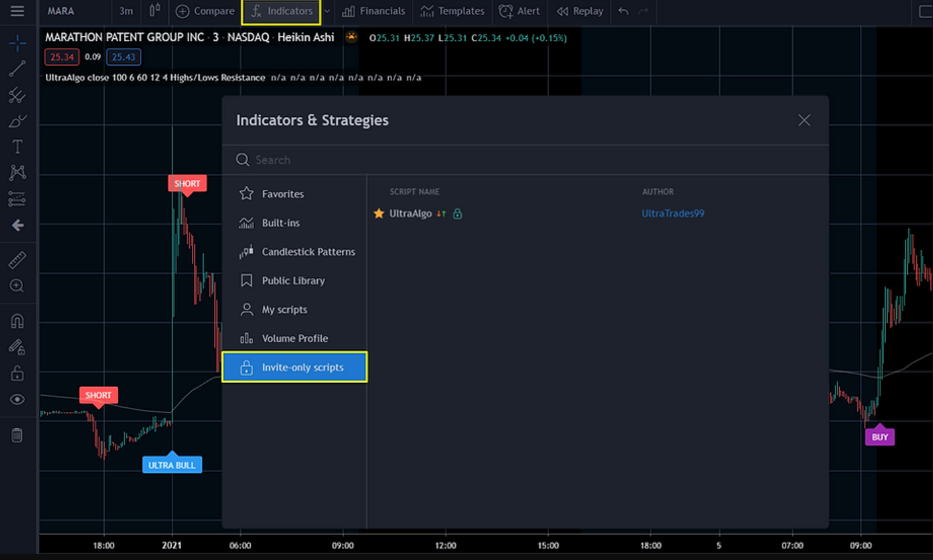Click the Compare button in toolbar

pyautogui.click(x=205, y=11)
